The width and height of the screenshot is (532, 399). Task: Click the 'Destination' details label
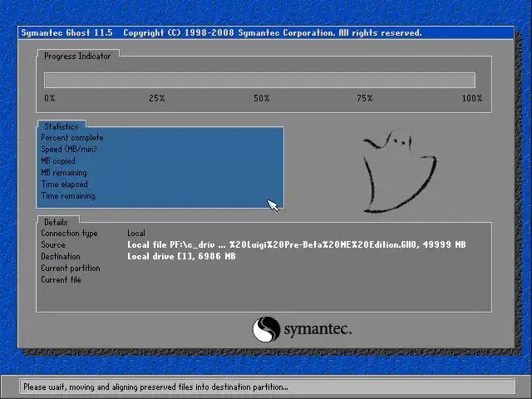pos(61,257)
